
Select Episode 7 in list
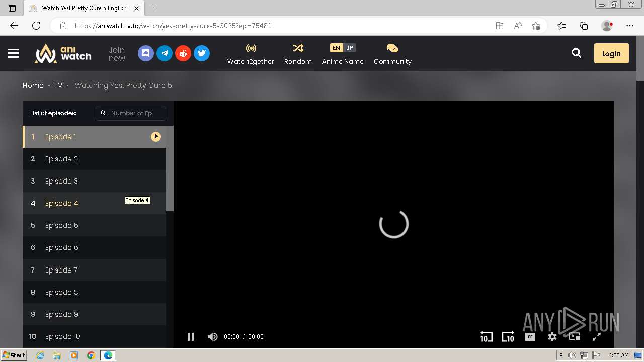pyautogui.click(x=95, y=270)
